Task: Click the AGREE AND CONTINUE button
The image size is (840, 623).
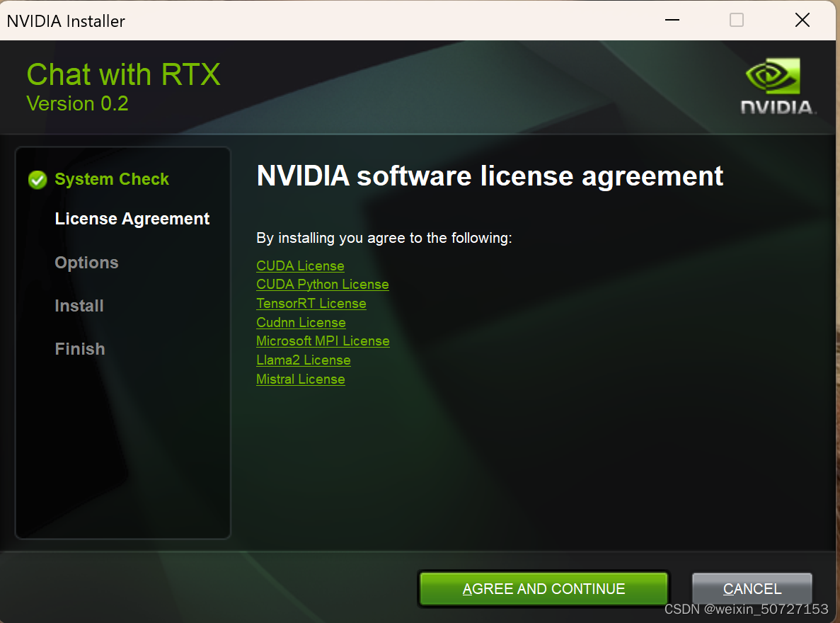Action: (543, 589)
